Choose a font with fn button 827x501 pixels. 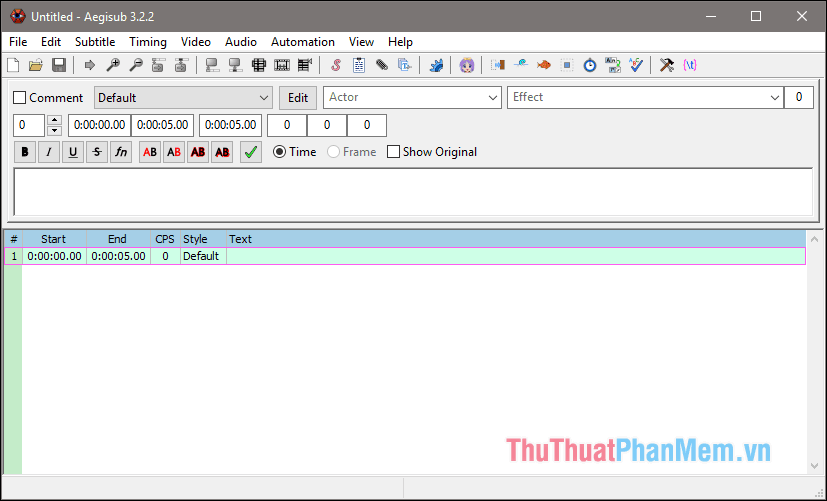point(121,152)
